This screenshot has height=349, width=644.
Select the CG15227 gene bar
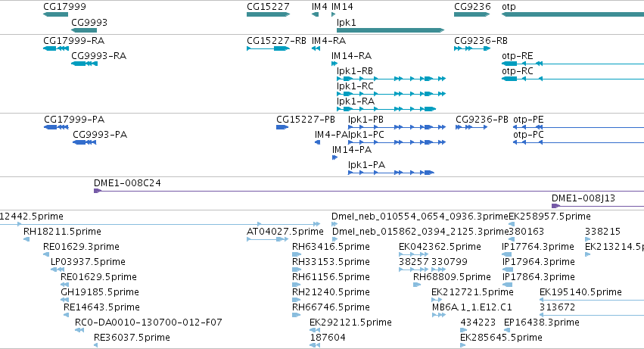[268, 14]
